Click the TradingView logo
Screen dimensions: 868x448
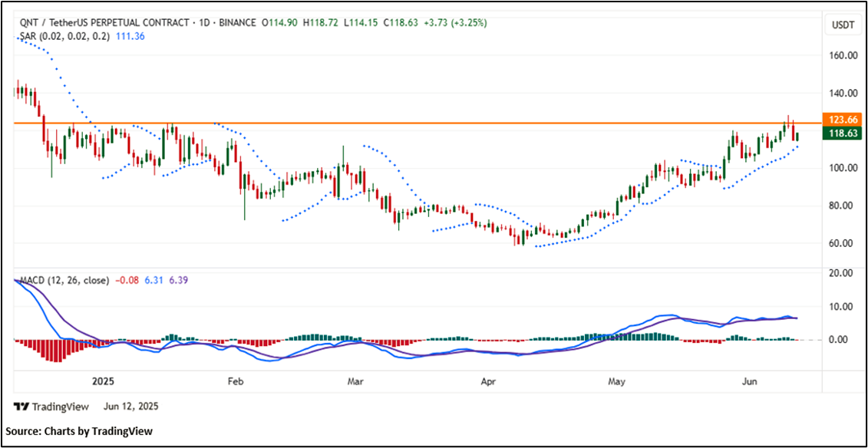(x=51, y=407)
